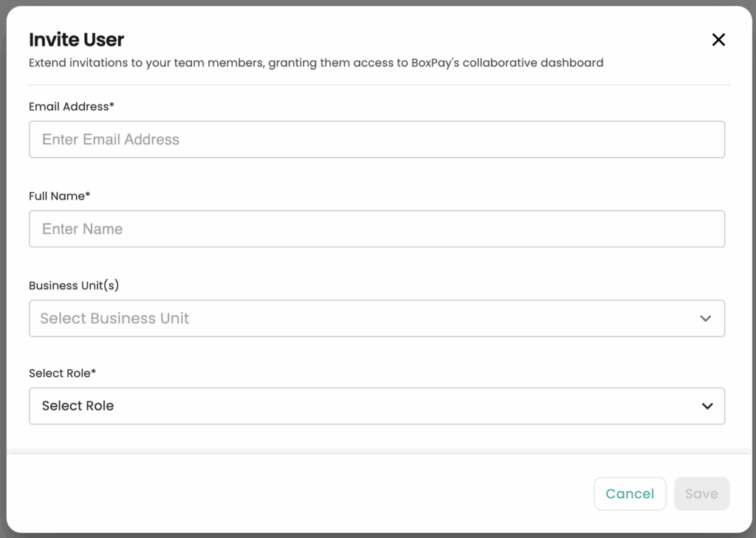The image size is (756, 538).
Task: Click the Select Role* label
Action: point(62,373)
